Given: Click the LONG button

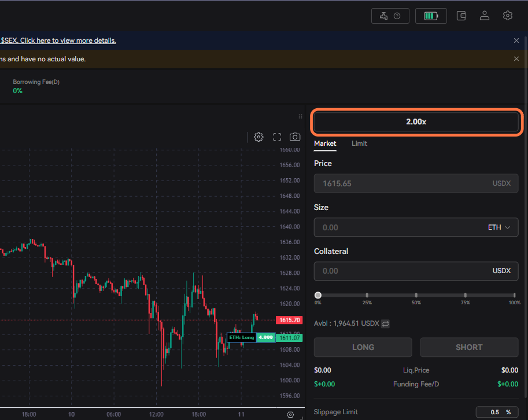Looking at the screenshot, I should (363, 347).
